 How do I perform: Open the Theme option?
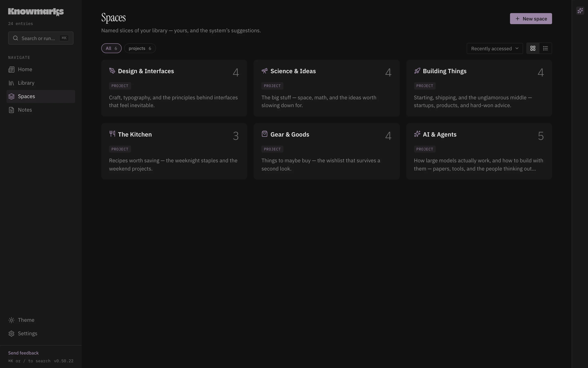pyautogui.click(x=41, y=320)
